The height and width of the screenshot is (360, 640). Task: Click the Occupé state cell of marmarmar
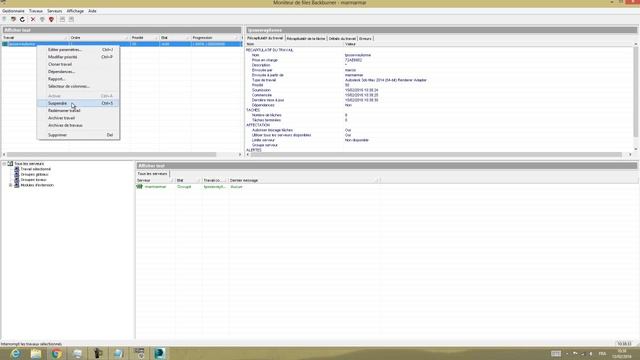pos(184,187)
